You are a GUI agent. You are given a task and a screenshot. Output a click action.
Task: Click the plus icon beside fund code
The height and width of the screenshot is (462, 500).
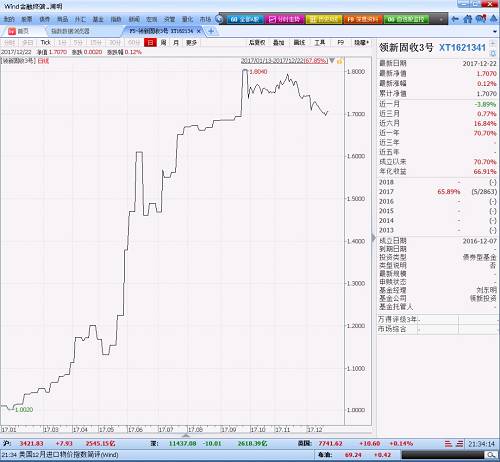[493, 44]
